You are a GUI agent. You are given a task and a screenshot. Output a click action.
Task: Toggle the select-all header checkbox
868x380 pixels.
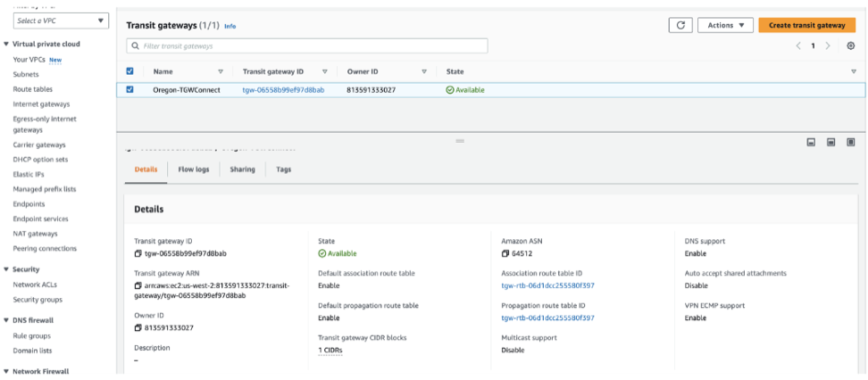click(130, 71)
